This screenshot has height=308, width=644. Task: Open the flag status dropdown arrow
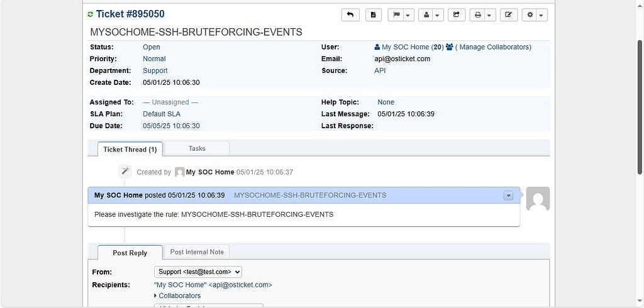pos(408,15)
